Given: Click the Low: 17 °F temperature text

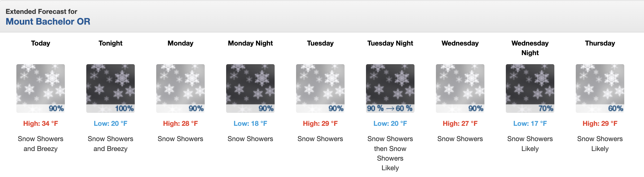Looking at the screenshot, I should 530,124.
